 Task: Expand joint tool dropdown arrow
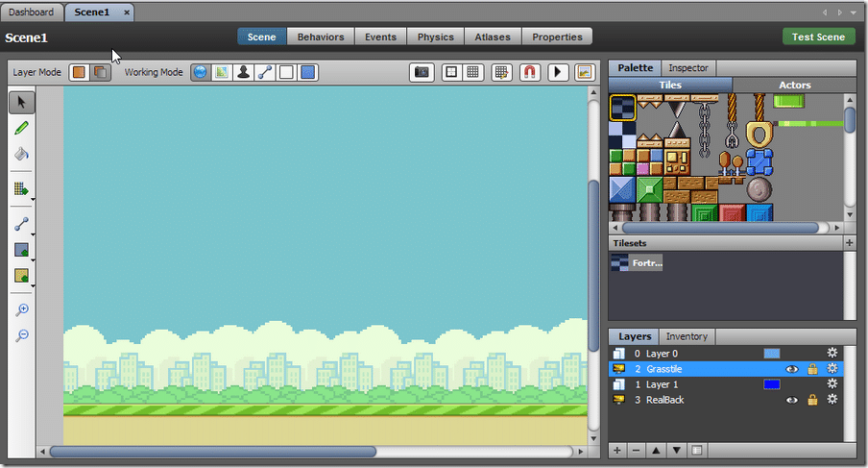tap(34, 234)
